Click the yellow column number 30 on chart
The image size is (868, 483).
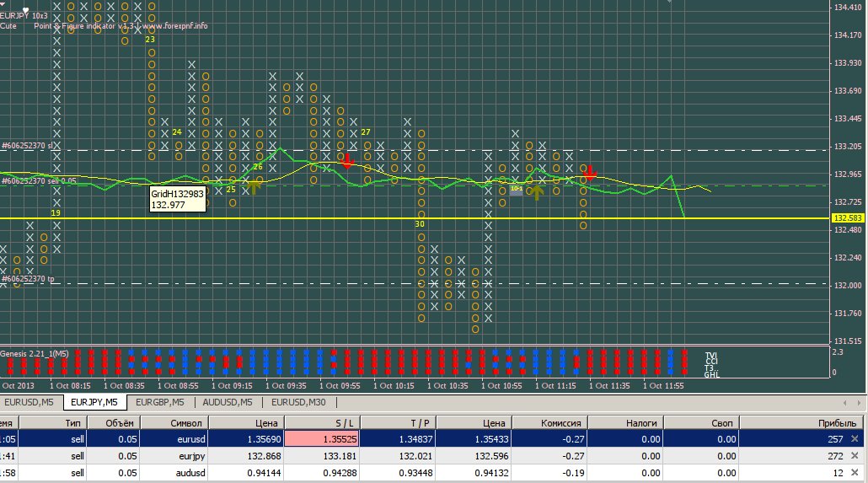point(420,223)
